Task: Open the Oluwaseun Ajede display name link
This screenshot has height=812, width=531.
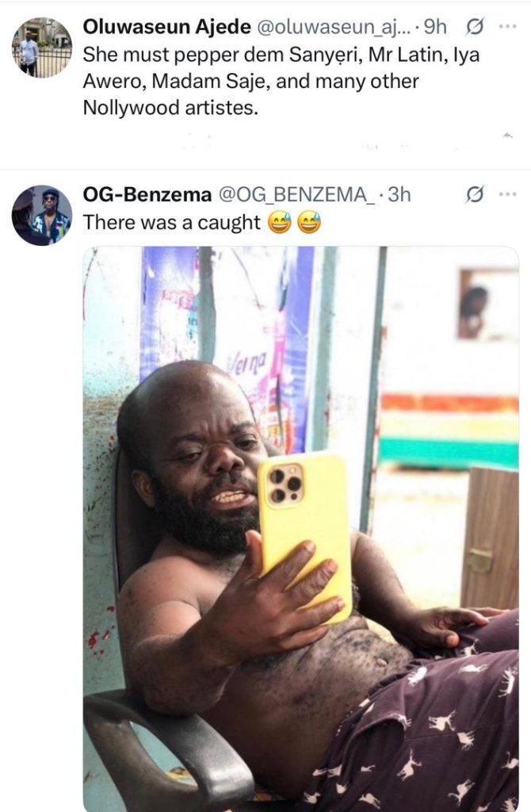Action: coord(166,27)
